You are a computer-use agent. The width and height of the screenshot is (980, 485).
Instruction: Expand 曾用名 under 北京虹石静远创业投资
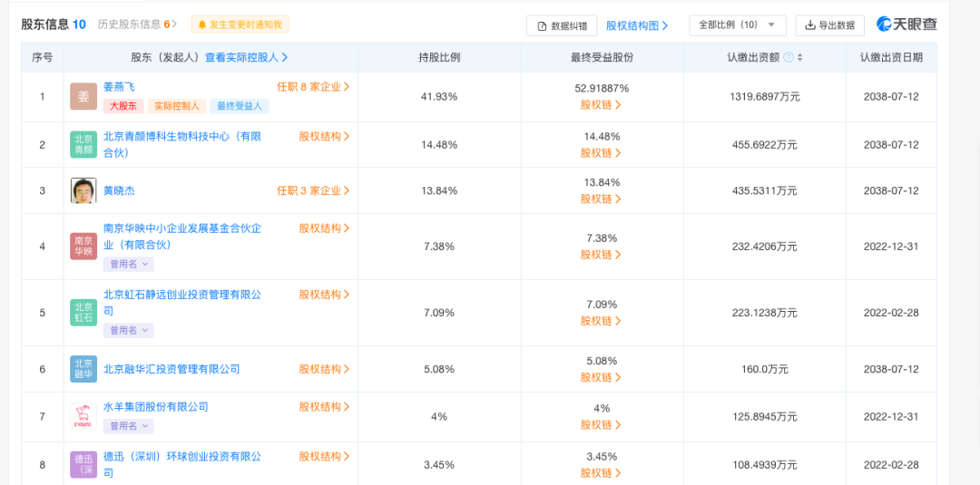[x=128, y=331]
